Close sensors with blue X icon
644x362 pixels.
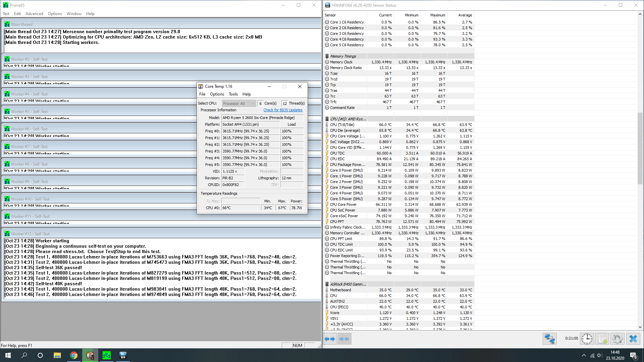(633, 339)
